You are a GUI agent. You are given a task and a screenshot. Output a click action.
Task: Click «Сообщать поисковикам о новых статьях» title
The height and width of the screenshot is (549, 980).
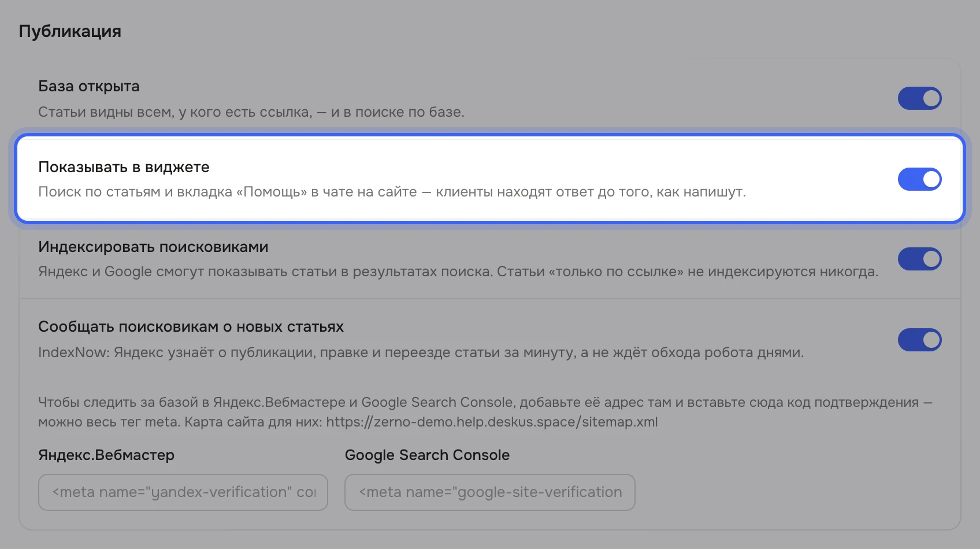coord(191,327)
